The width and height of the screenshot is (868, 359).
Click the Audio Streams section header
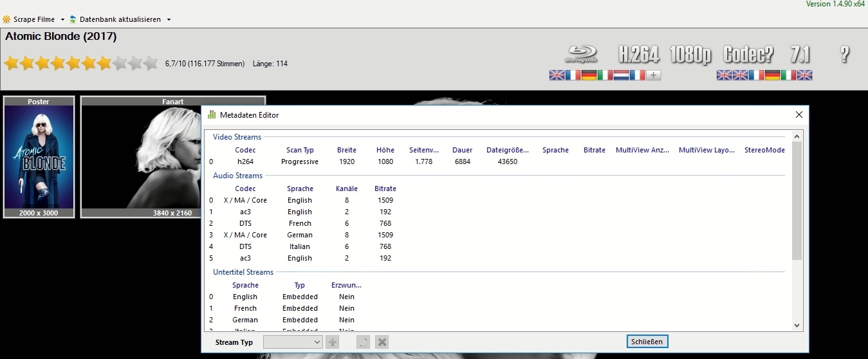237,176
